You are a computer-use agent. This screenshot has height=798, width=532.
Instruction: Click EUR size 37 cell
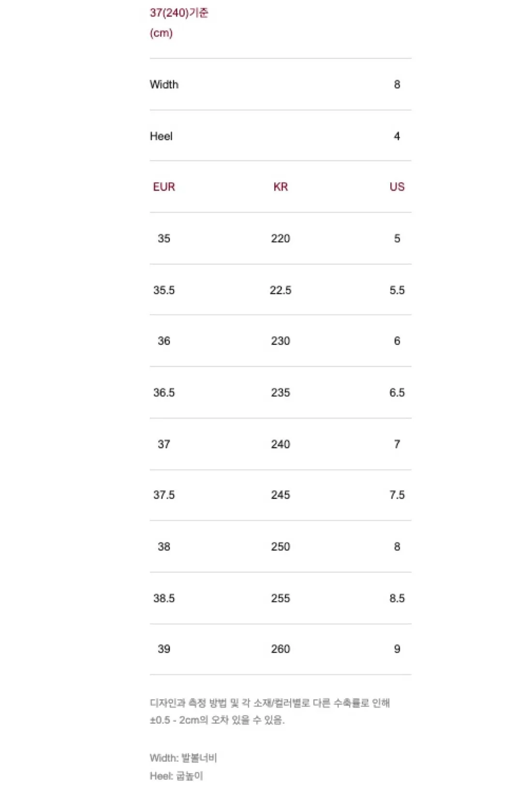click(x=164, y=444)
